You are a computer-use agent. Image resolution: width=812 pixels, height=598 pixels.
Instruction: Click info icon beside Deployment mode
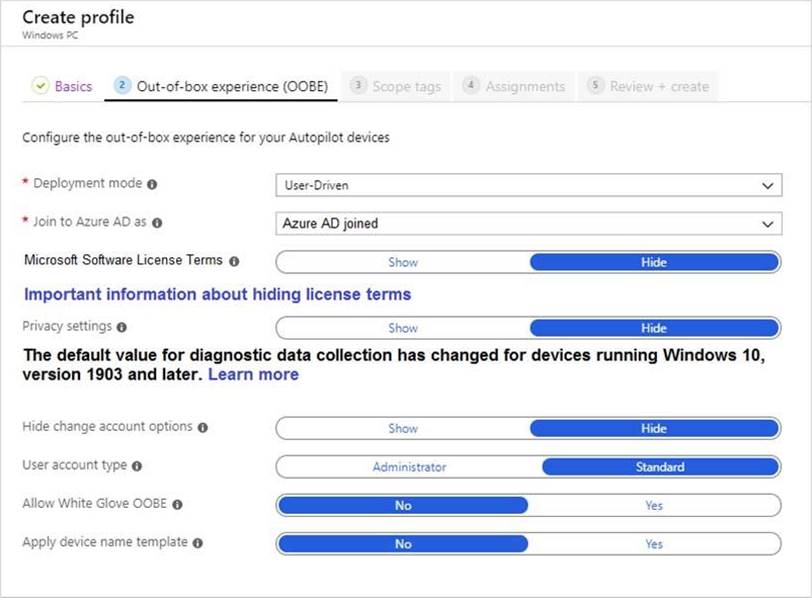(152, 184)
